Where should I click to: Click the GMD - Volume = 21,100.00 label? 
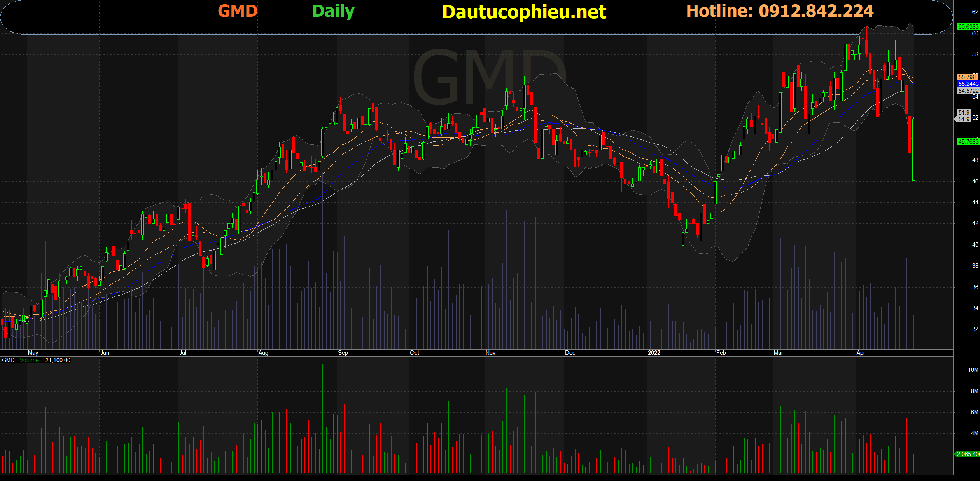tap(36, 360)
